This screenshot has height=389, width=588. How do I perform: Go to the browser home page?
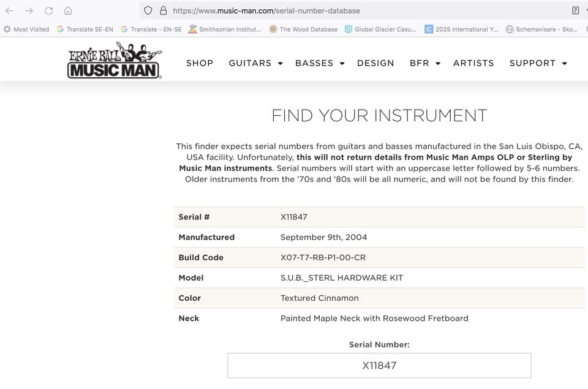tap(68, 10)
